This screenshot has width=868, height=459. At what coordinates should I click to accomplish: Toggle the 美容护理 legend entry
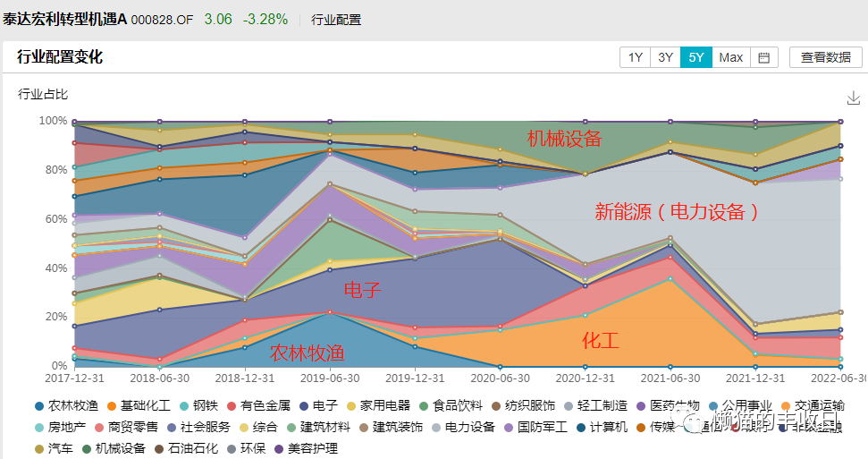306,448
